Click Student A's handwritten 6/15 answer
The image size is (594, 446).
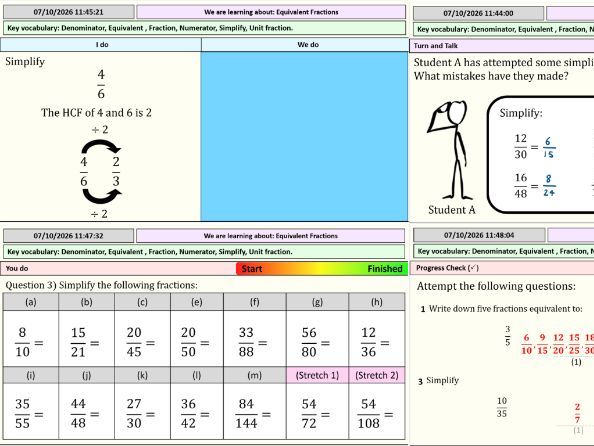pos(549,147)
